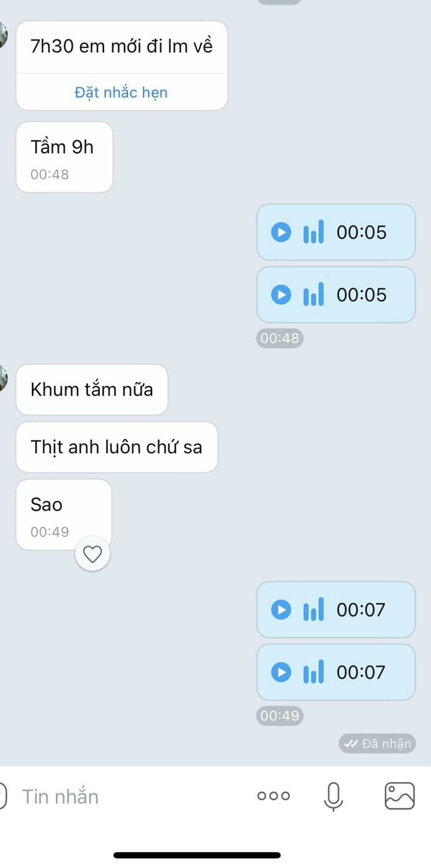Viewport: 431px width, 868px height.
Task: Play the upper 00:07 voice message
Action: (281, 610)
